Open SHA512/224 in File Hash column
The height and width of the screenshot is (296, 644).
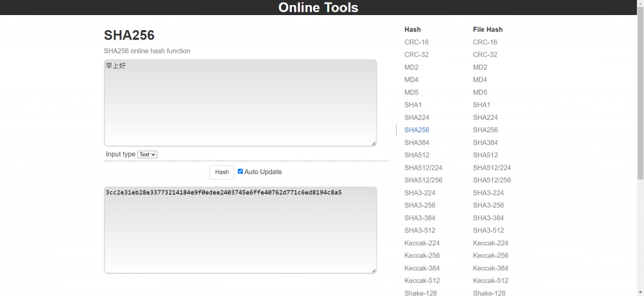[x=492, y=168]
